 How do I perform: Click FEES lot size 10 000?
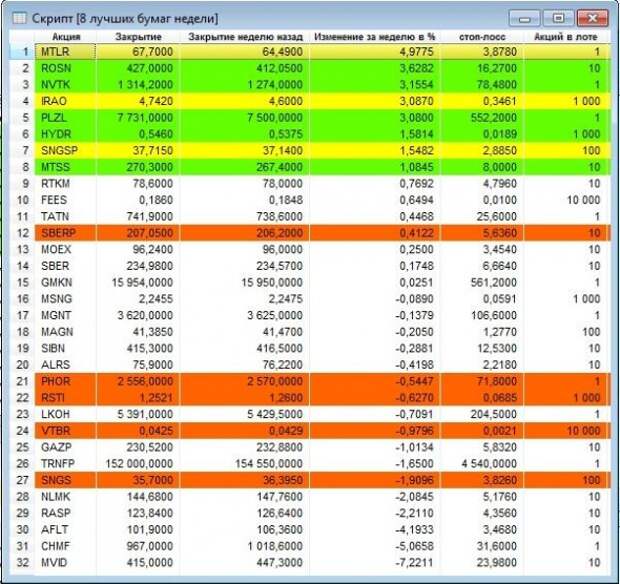coord(565,200)
